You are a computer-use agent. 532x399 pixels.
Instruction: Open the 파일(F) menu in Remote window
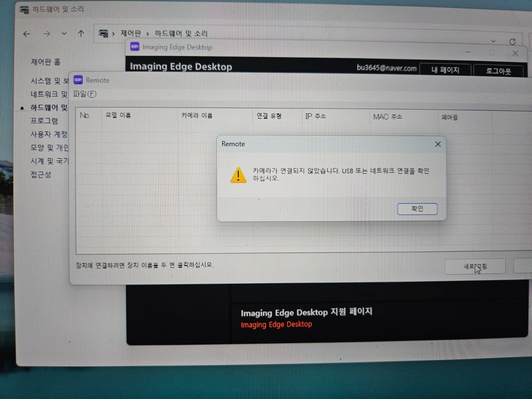85,94
